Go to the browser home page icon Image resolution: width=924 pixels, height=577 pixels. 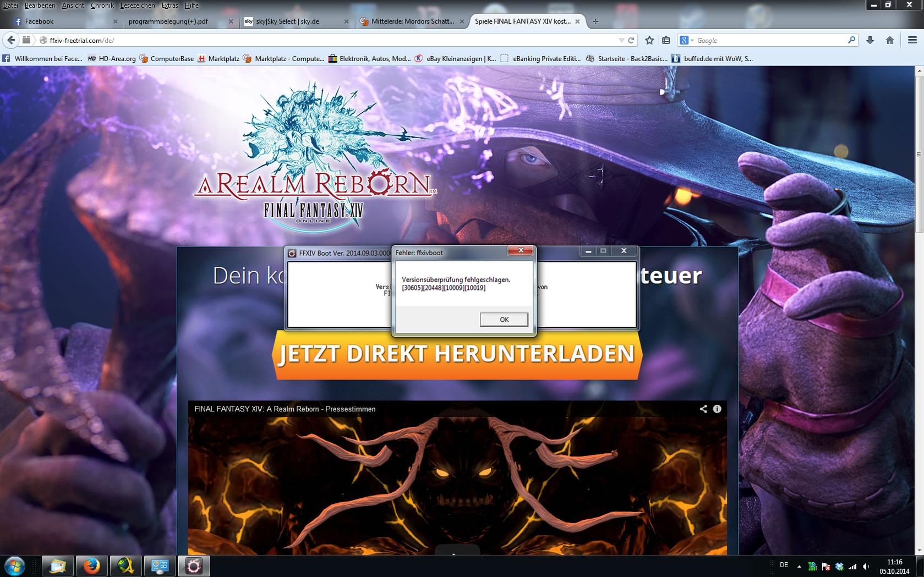[890, 40]
